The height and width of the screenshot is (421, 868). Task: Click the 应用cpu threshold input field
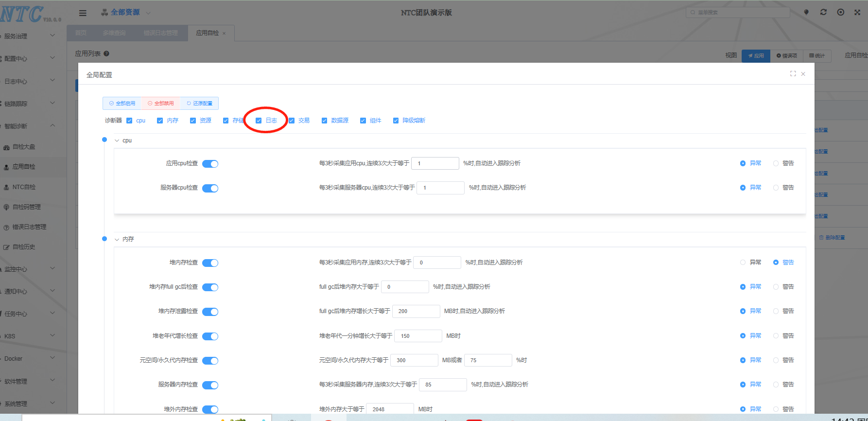pyautogui.click(x=435, y=163)
